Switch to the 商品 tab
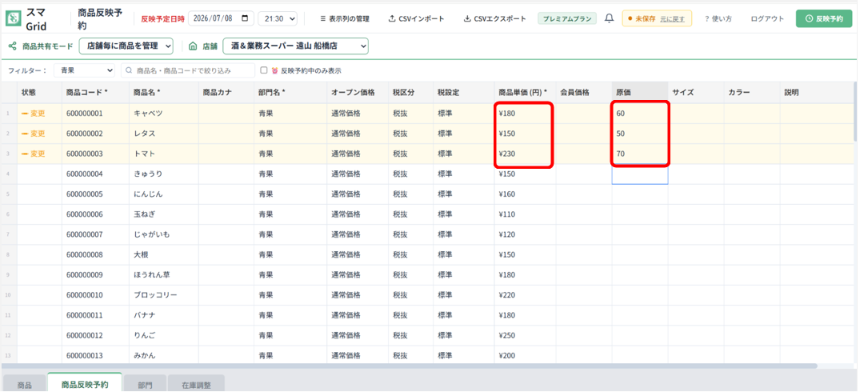This screenshot has height=392, width=858. click(x=25, y=385)
